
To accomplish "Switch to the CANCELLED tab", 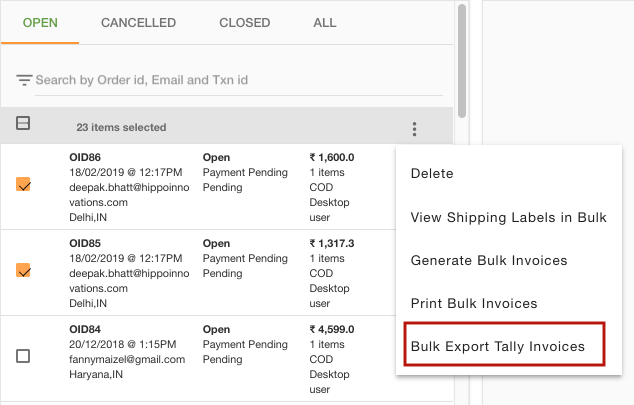I will pyautogui.click(x=138, y=23).
